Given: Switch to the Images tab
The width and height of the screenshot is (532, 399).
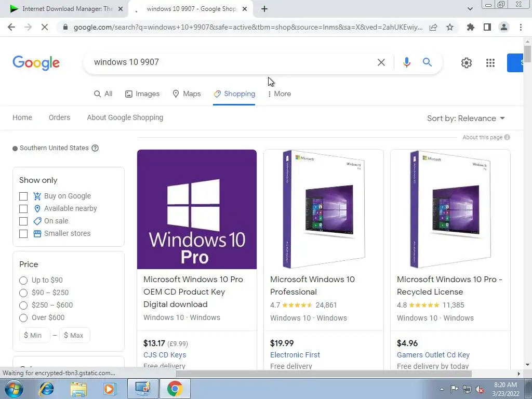Looking at the screenshot, I should click(142, 94).
